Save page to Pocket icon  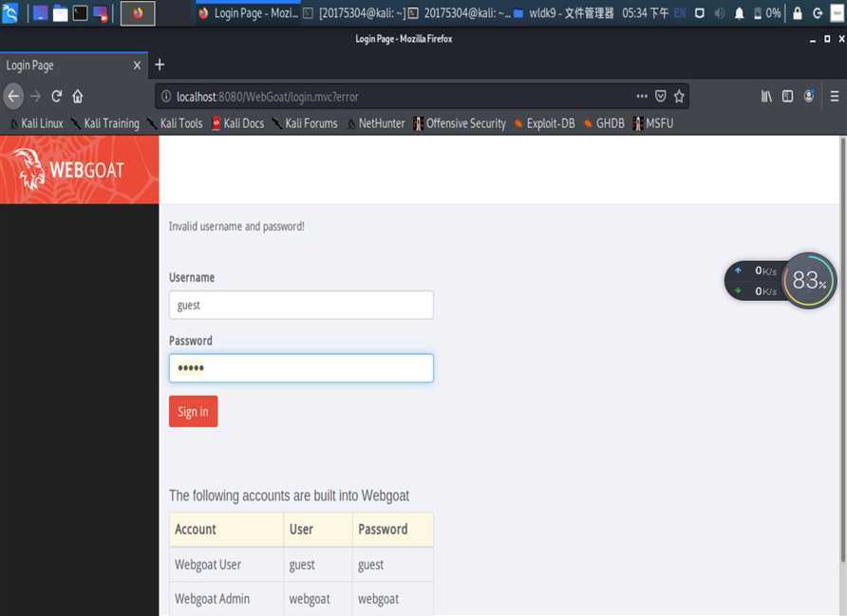point(660,96)
